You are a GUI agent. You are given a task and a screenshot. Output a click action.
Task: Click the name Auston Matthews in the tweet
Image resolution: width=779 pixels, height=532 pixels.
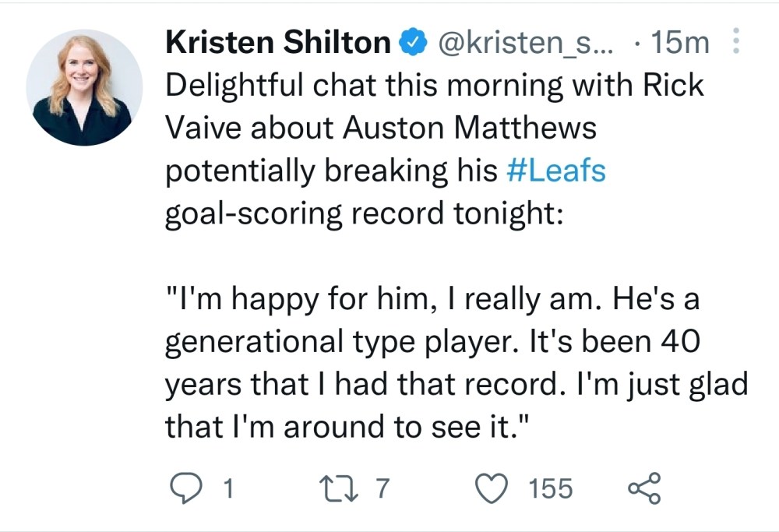click(469, 129)
